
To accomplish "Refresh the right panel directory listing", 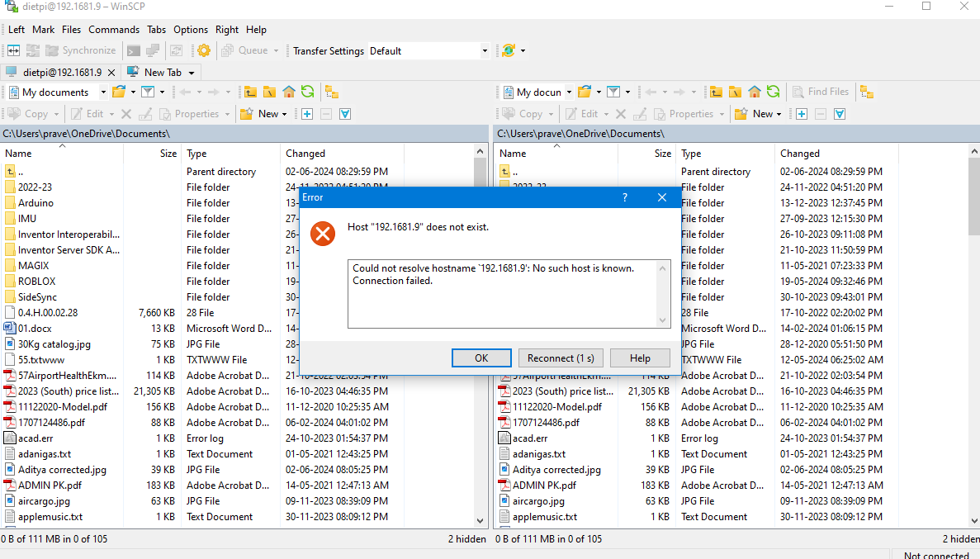I will (x=773, y=92).
